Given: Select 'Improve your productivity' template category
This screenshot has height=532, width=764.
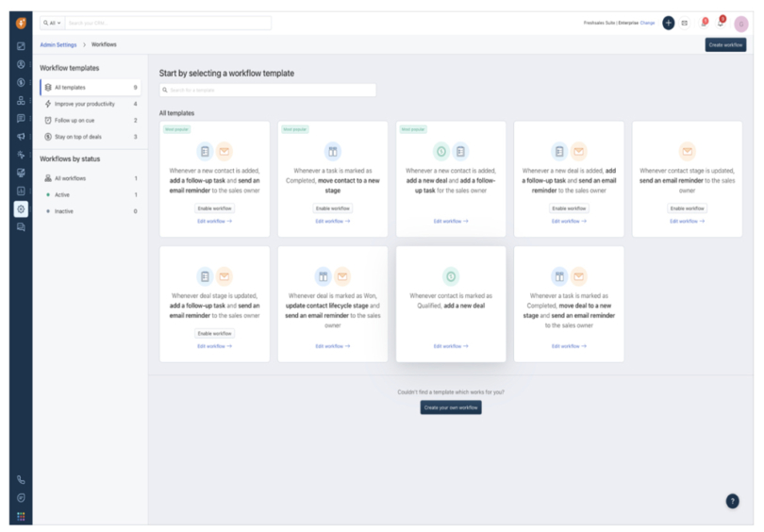Looking at the screenshot, I should pos(83,104).
